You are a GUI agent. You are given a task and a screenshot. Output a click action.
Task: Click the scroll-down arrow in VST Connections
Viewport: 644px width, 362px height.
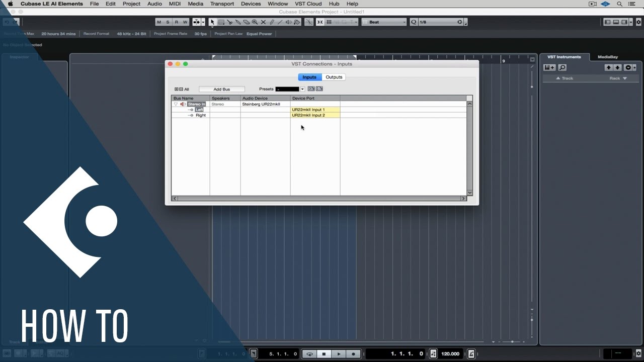469,193
